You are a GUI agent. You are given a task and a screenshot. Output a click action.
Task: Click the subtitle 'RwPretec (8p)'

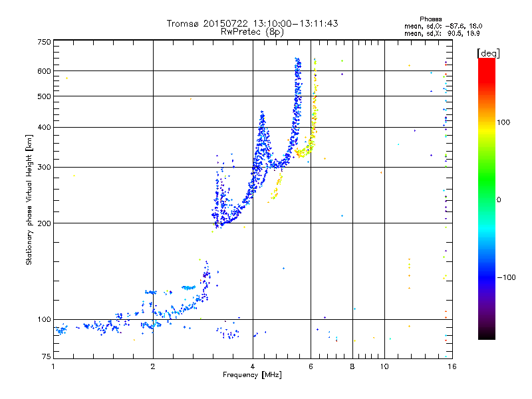click(252, 32)
